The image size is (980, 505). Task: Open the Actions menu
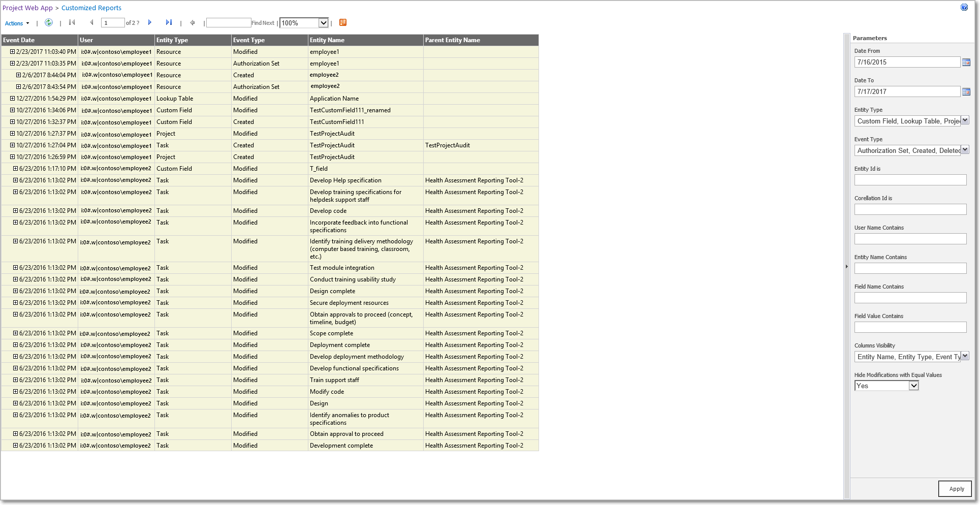tap(17, 23)
